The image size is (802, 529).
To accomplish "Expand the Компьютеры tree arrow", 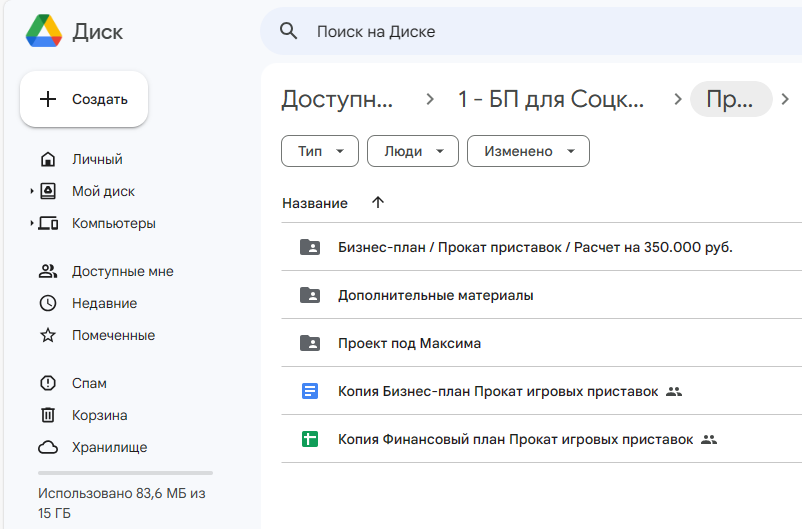I will click(x=32, y=224).
